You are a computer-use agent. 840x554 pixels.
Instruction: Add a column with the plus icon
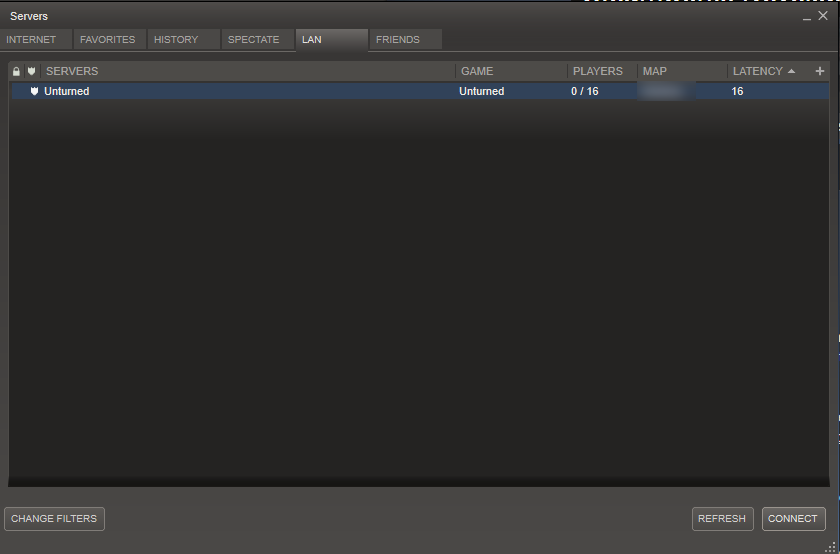pos(820,71)
